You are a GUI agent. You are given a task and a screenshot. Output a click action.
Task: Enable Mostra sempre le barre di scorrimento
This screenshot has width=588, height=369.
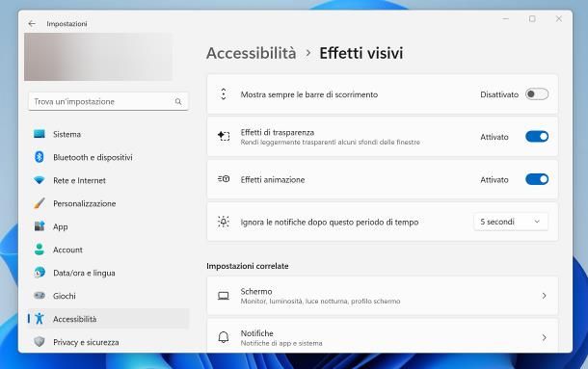click(x=537, y=94)
